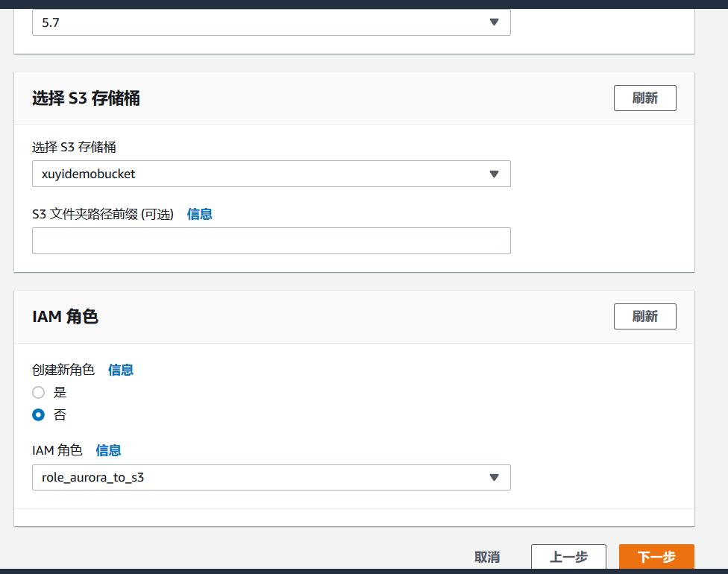The height and width of the screenshot is (574, 728).
Task: Click the IAM 角色 section heading
Action: pos(65,317)
